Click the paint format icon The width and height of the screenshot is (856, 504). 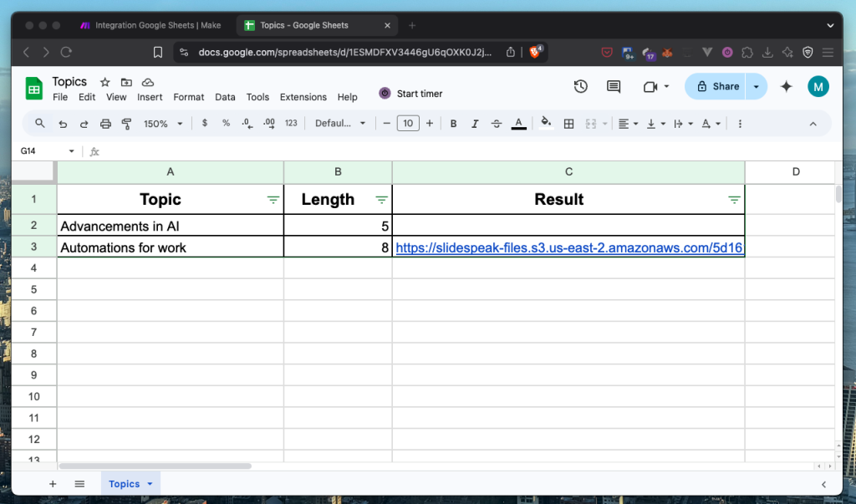[127, 124]
